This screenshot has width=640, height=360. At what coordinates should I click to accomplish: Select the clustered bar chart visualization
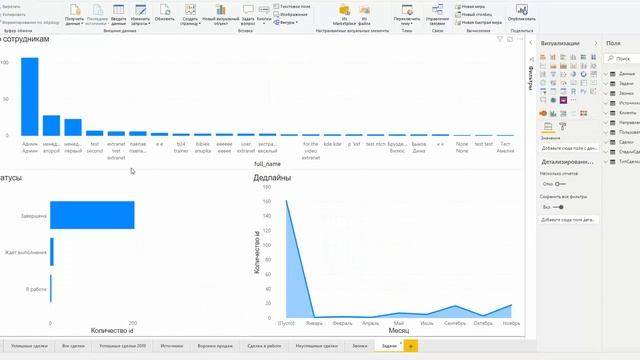[563, 57]
